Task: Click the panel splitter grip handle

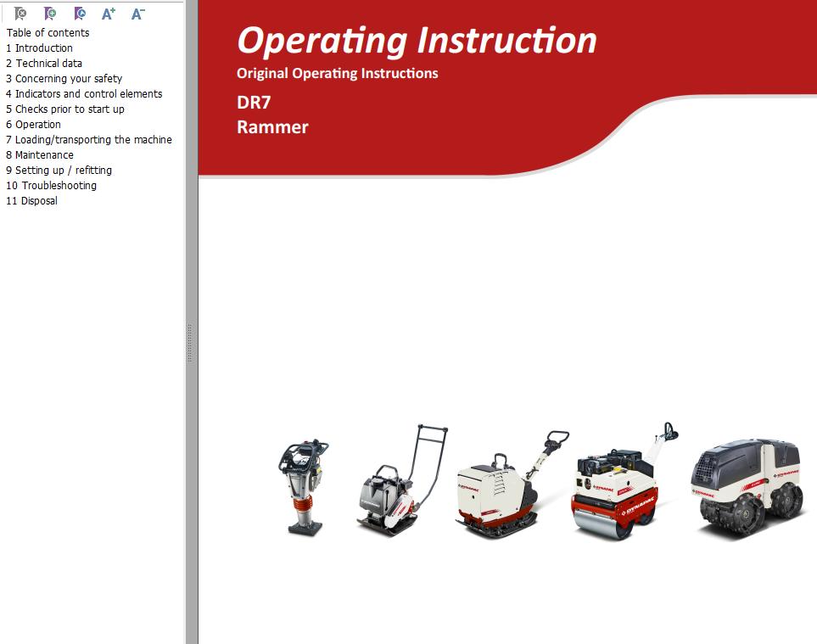Action: point(190,343)
